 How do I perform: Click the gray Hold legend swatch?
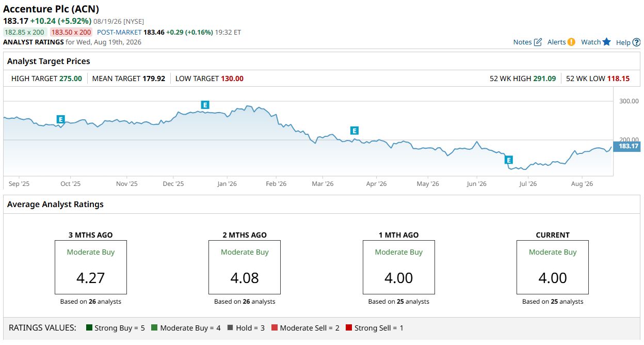click(230, 328)
